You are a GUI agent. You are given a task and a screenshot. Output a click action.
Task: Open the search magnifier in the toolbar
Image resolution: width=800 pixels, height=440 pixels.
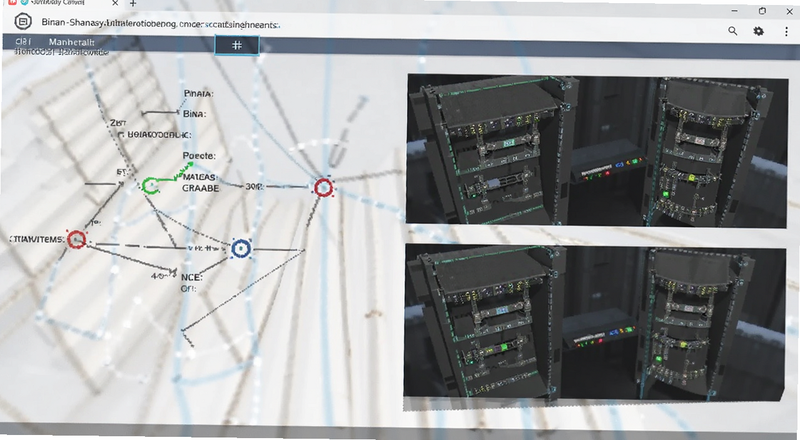tap(733, 31)
